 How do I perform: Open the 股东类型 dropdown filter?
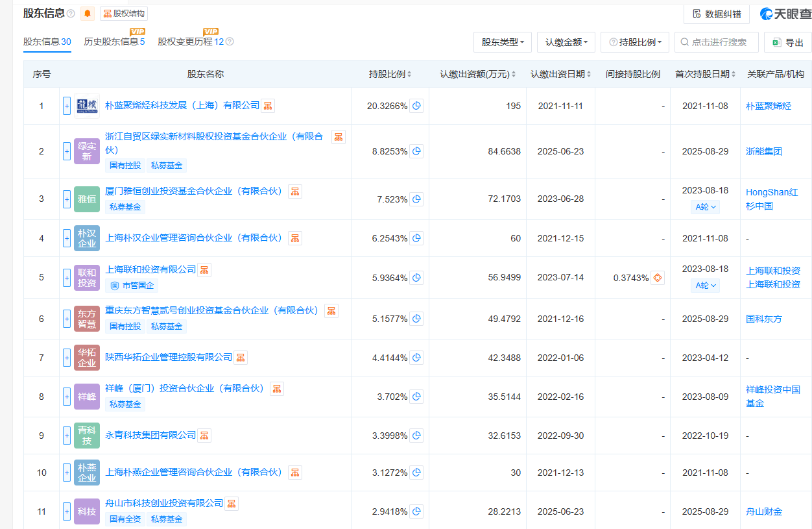click(x=503, y=42)
